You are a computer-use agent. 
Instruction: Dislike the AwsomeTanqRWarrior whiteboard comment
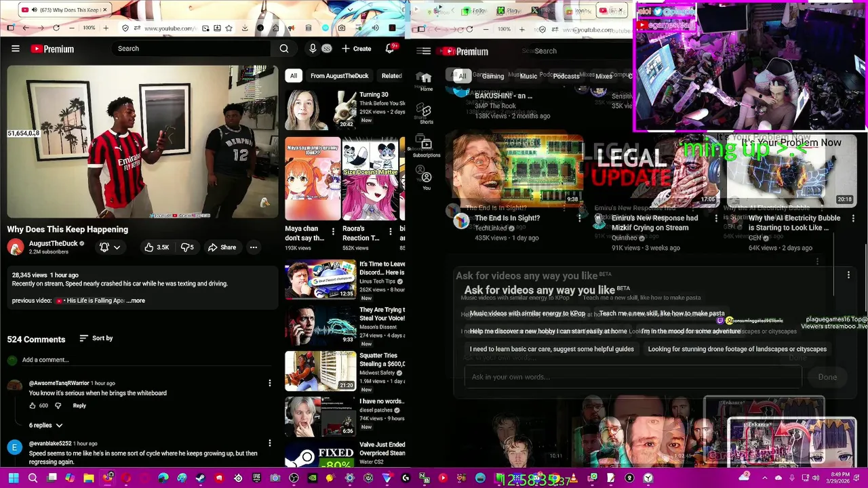click(58, 405)
